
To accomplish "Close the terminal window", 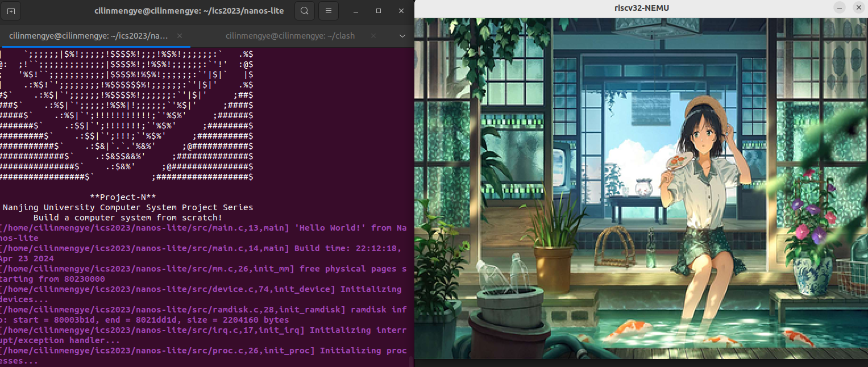I will [x=402, y=11].
